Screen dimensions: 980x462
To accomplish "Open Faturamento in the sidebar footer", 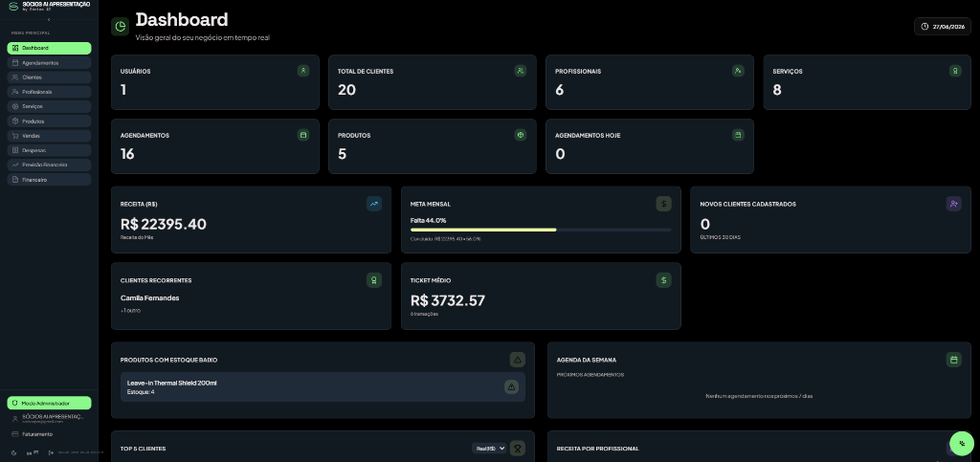I will point(33,434).
